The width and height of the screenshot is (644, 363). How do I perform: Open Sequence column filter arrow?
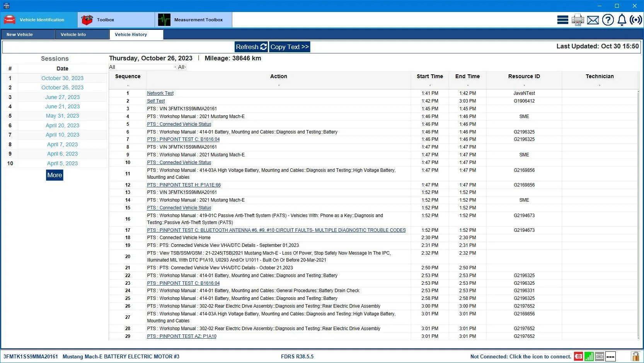tap(128, 85)
